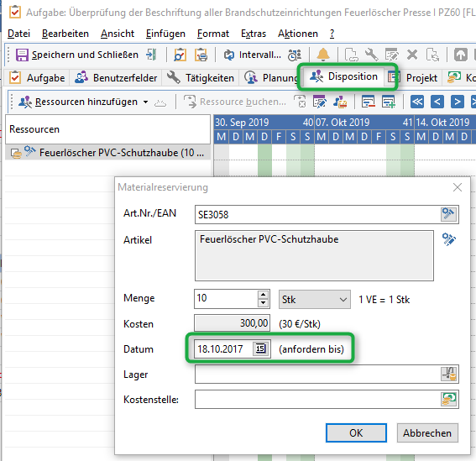Image resolution: width=476 pixels, height=461 pixels.
Task: Move timeline forward with single right arrow
Action: [458, 102]
